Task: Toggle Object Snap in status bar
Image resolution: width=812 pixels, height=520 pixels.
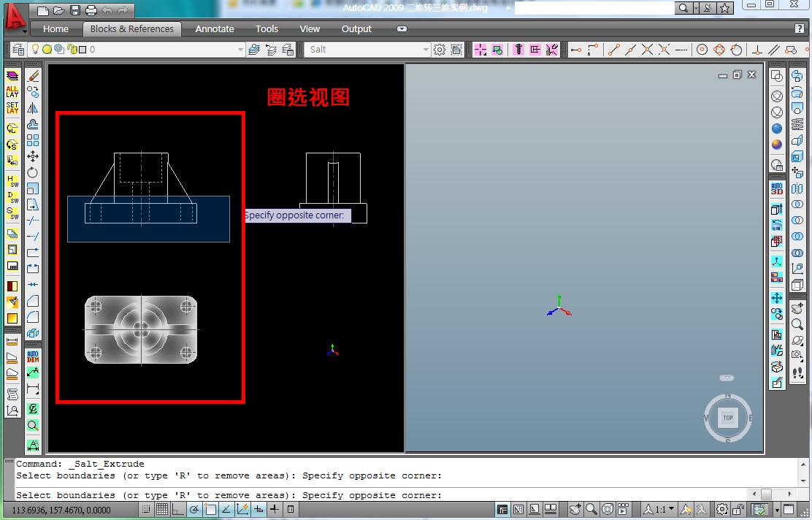Action: pyautogui.click(x=210, y=510)
